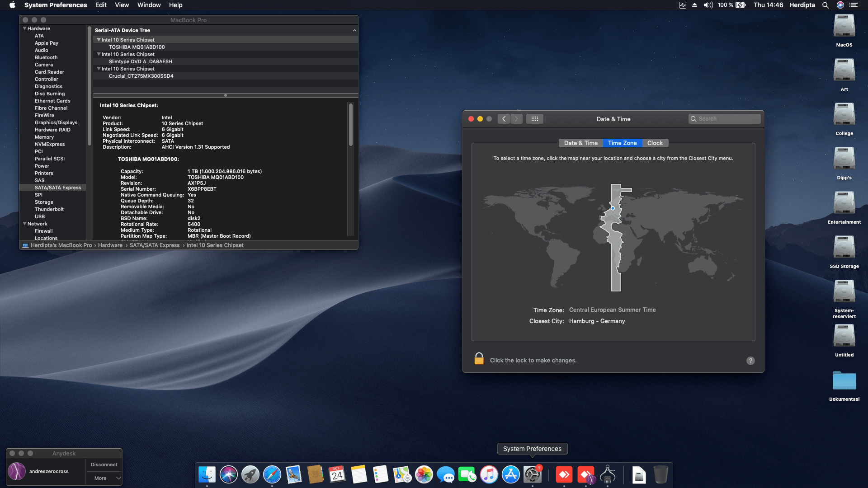The height and width of the screenshot is (488, 868).
Task: Open the Window menu in the menu bar
Action: pos(149,5)
